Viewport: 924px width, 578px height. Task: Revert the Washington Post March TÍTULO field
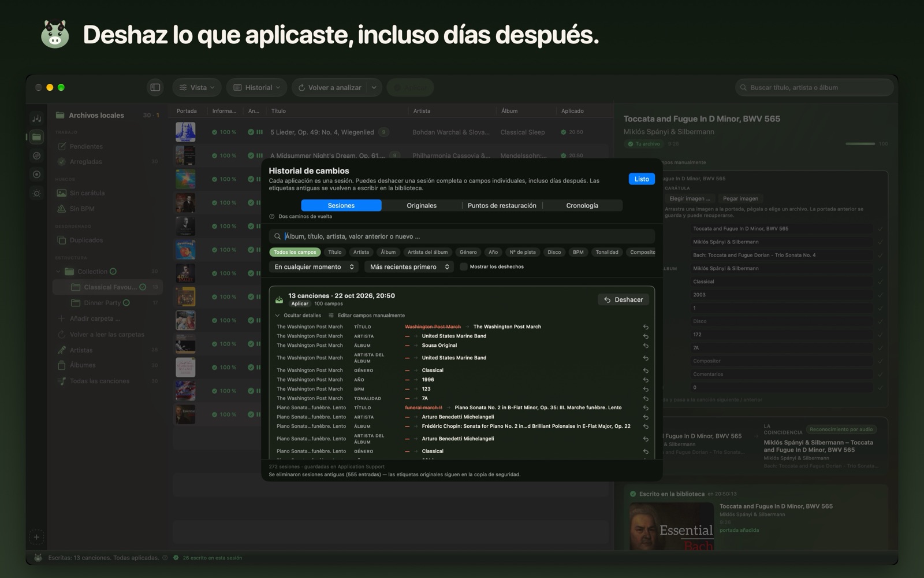tap(646, 327)
